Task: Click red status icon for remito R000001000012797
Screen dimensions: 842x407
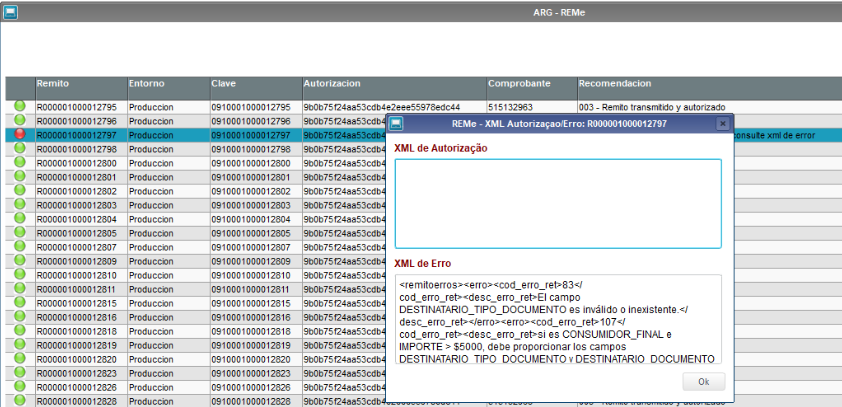Action: click(20, 134)
